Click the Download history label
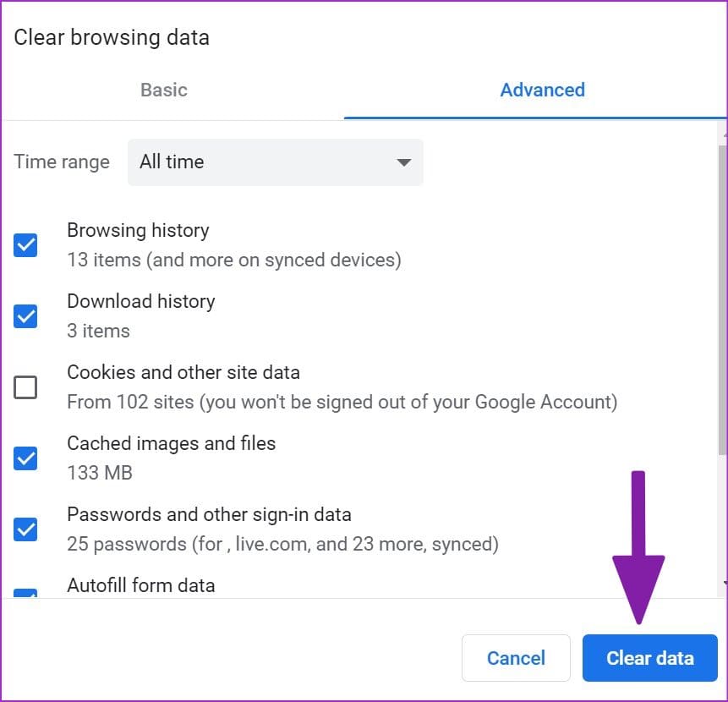Screen dimensions: 728x702 point(141,302)
